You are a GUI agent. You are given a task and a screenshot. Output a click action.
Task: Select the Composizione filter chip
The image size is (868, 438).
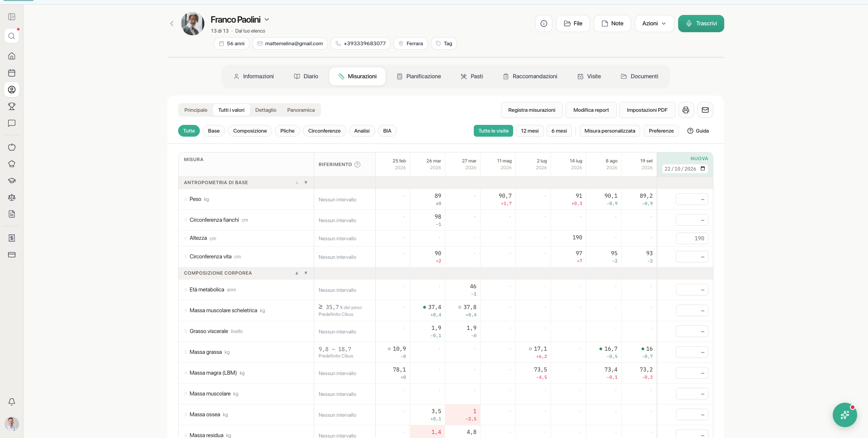[x=250, y=131]
